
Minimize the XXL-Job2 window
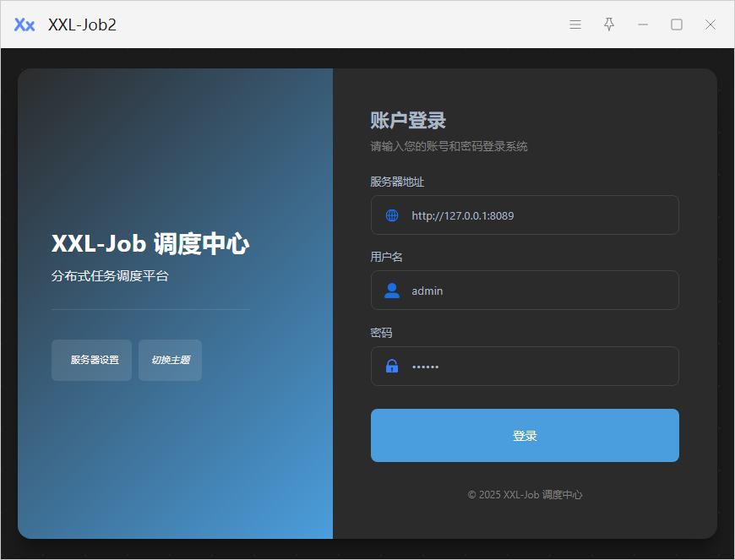point(643,24)
